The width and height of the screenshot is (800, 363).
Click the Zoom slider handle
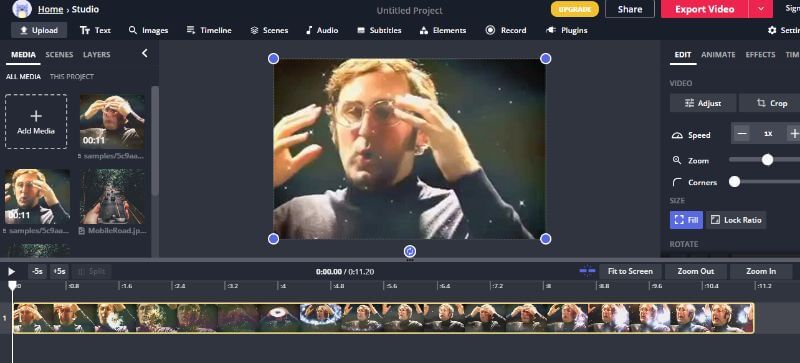767,160
